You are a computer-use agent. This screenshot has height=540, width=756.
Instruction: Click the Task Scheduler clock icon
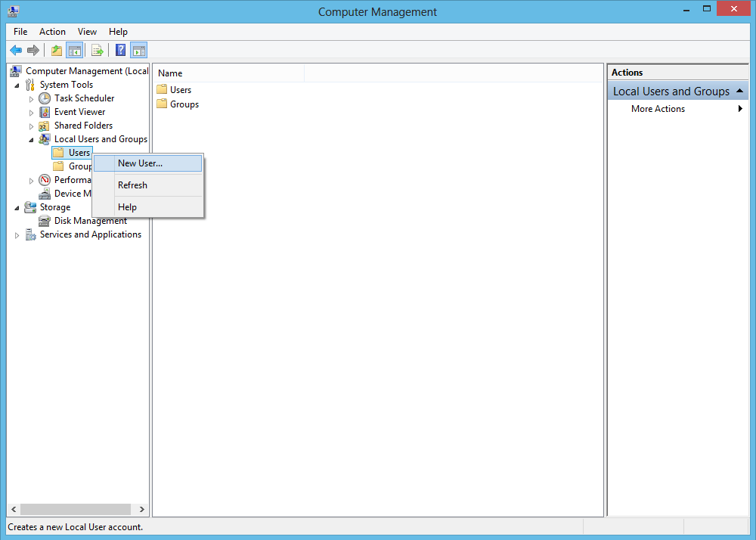(x=45, y=98)
